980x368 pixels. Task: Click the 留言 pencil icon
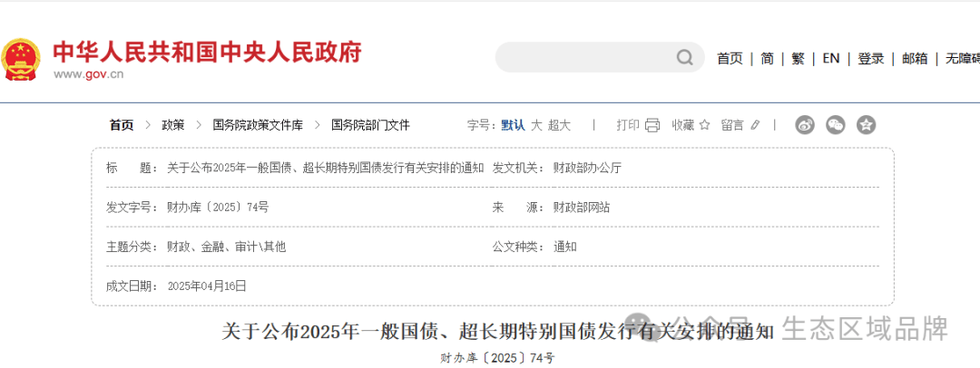[x=755, y=125]
